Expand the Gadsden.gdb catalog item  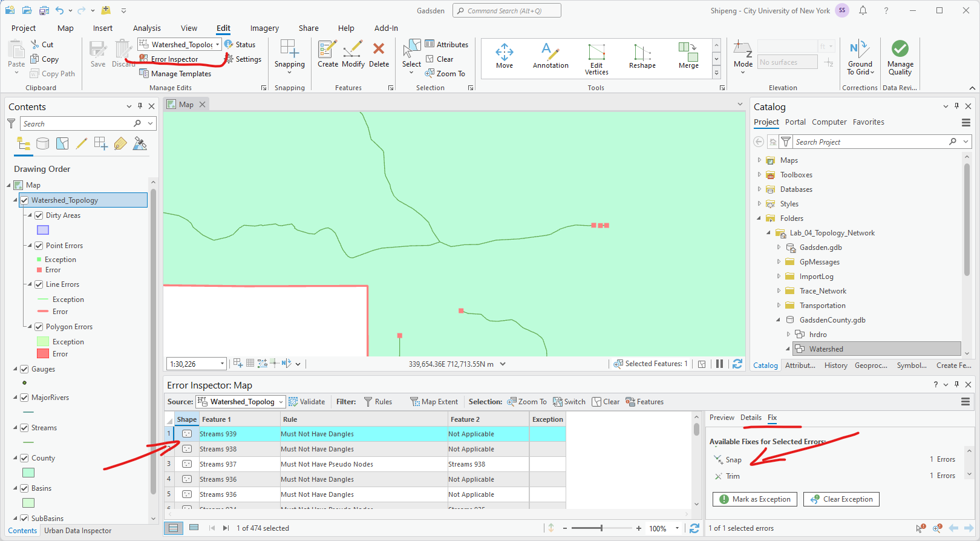pyautogui.click(x=779, y=248)
